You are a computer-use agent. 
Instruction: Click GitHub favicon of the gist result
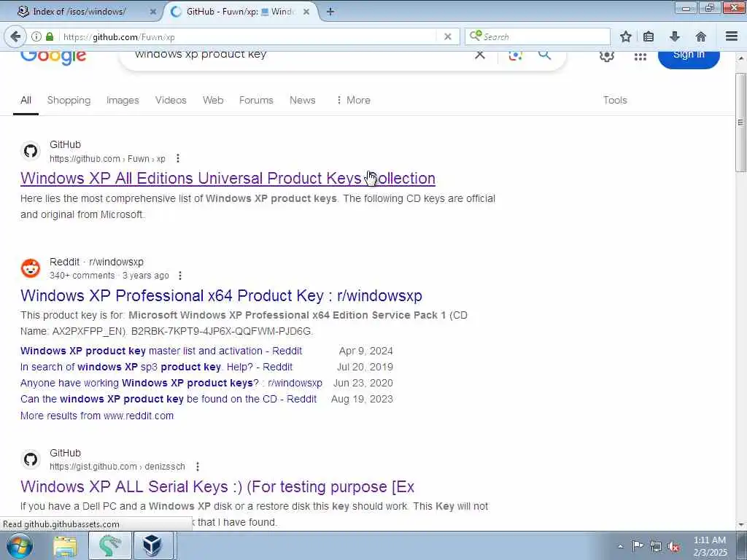point(31,459)
